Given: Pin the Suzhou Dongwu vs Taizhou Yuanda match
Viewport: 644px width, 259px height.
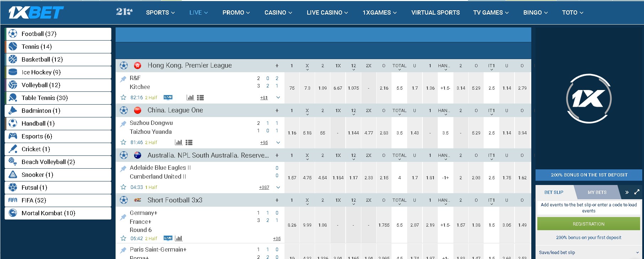Looking at the screenshot, I should pyautogui.click(x=123, y=124).
